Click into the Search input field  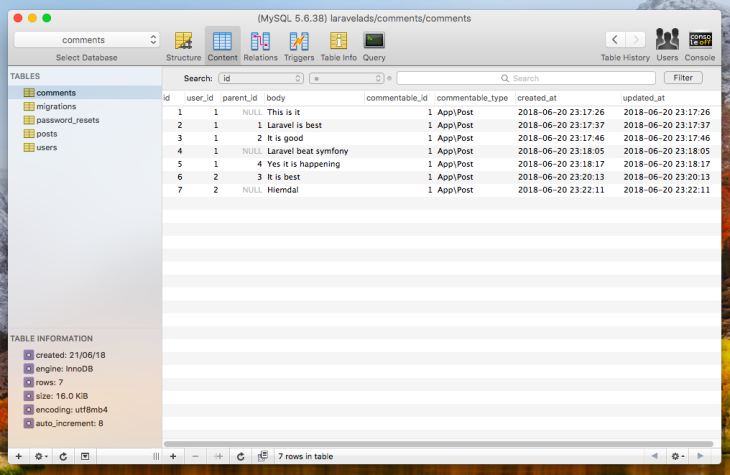click(526, 78)
